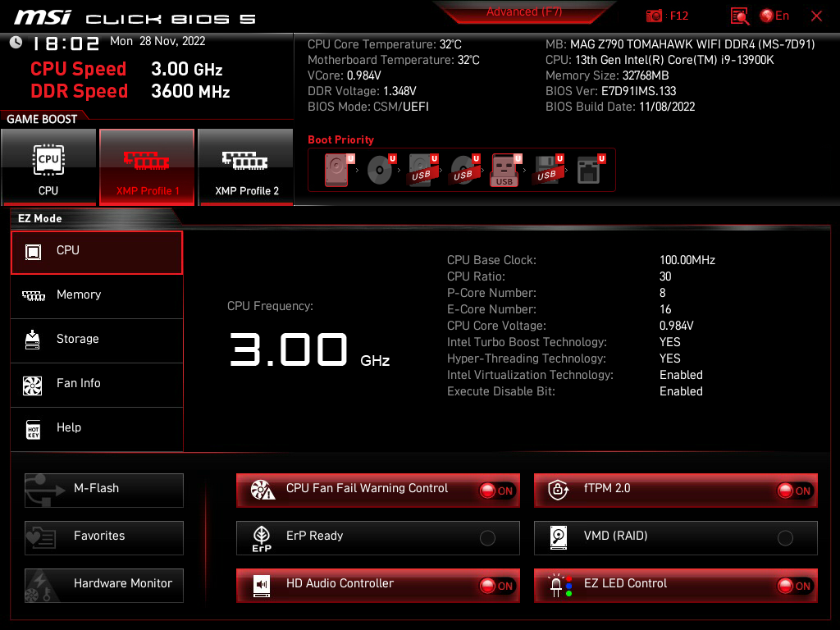Select the USB floppy boot device icon
840x630 pixels.
tap(548, 170)
